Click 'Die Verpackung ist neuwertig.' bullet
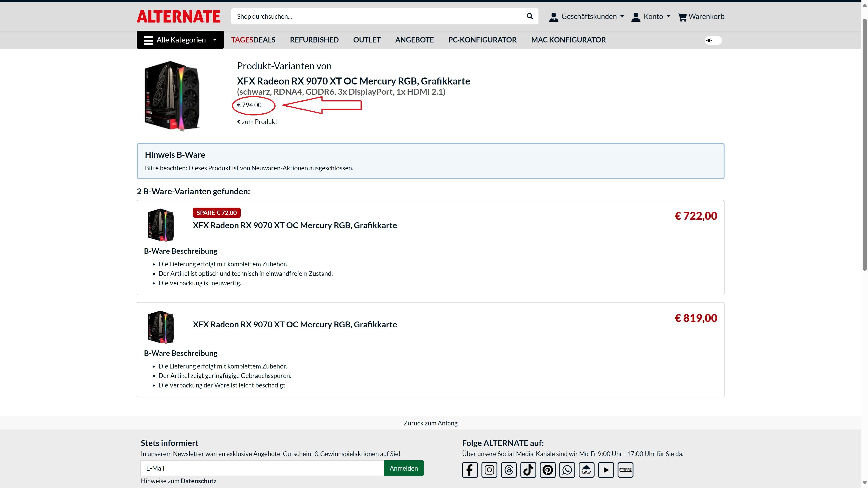 pyautogui.click(x=200, y=283)
